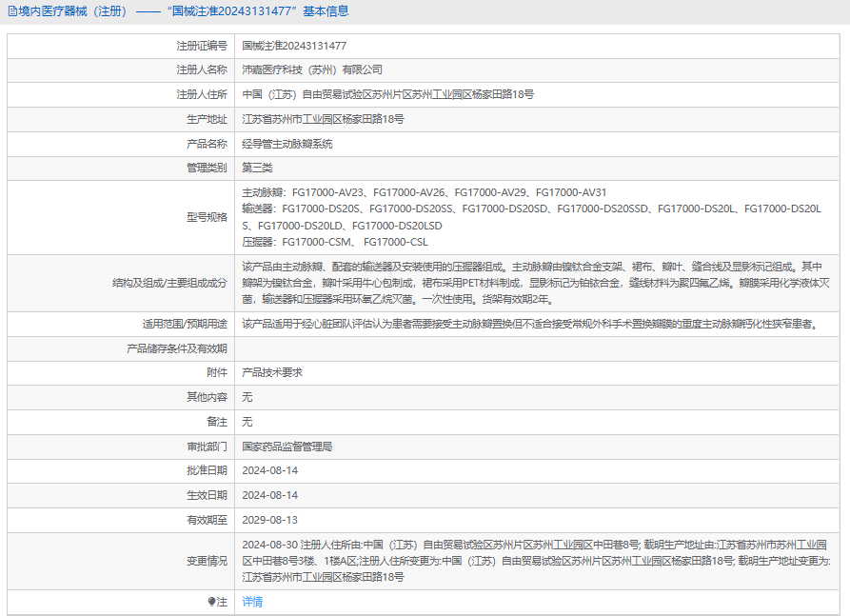Click the registrant name 沛嘉医疗科技（苏州）有限公司
The height and width of the screenshot is (616, 850).
[312, 70]
